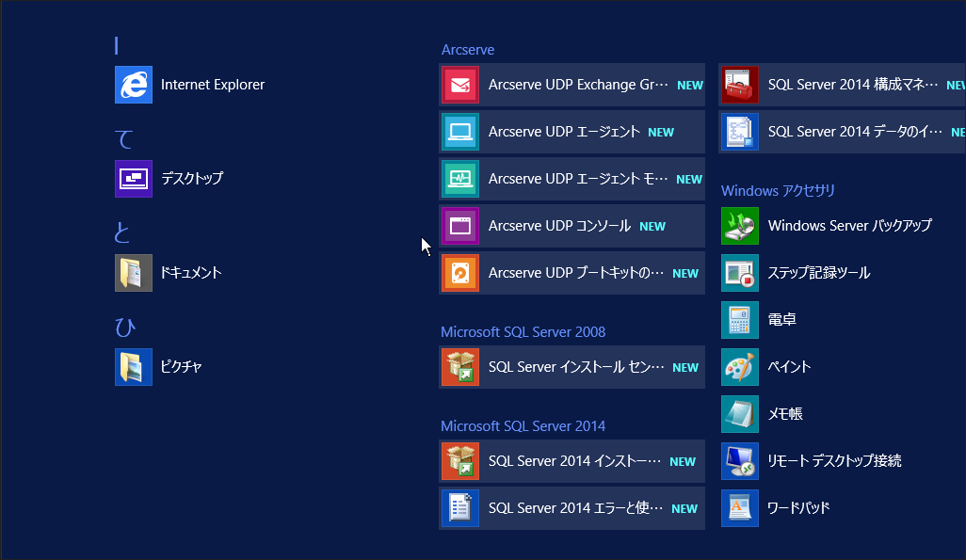Open the ピクチャ folder icon

tap(134, 367)
